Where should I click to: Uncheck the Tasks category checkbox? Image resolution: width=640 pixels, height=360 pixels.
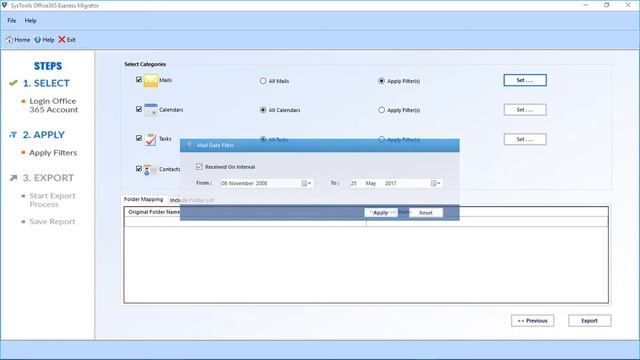[x=139, y=138]
